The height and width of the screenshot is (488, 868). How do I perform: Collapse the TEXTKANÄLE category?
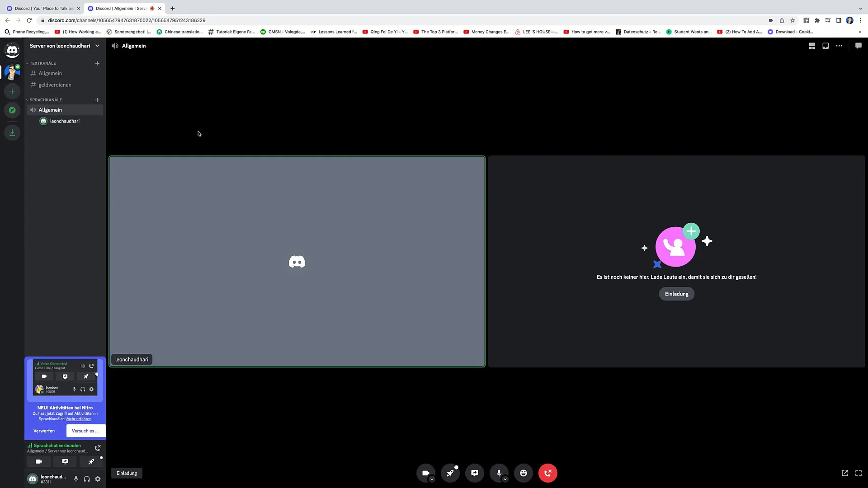(43, 63)
